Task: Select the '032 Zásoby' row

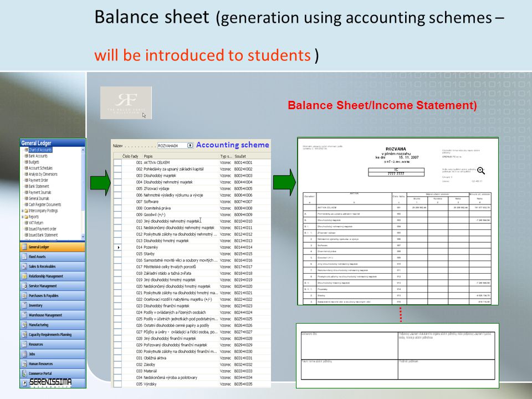Action: [192, 365]
